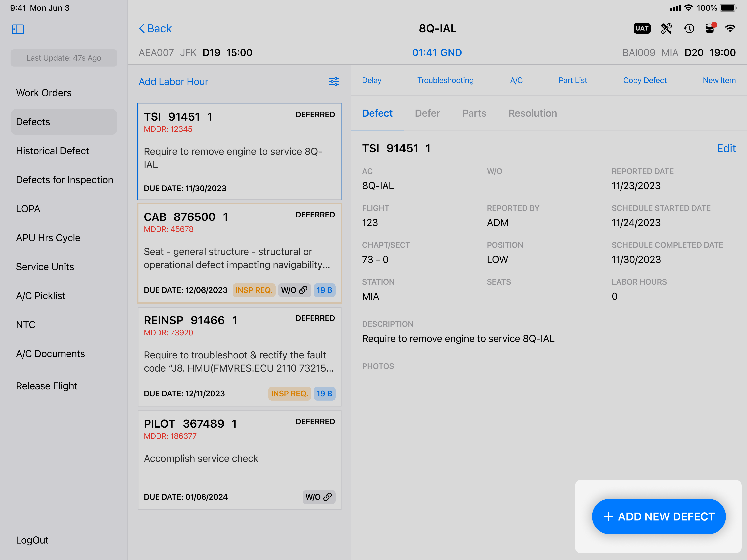The image size is (747, 560).
Task: Tap the database sync icon with red dot
Action: pos(710,28)
